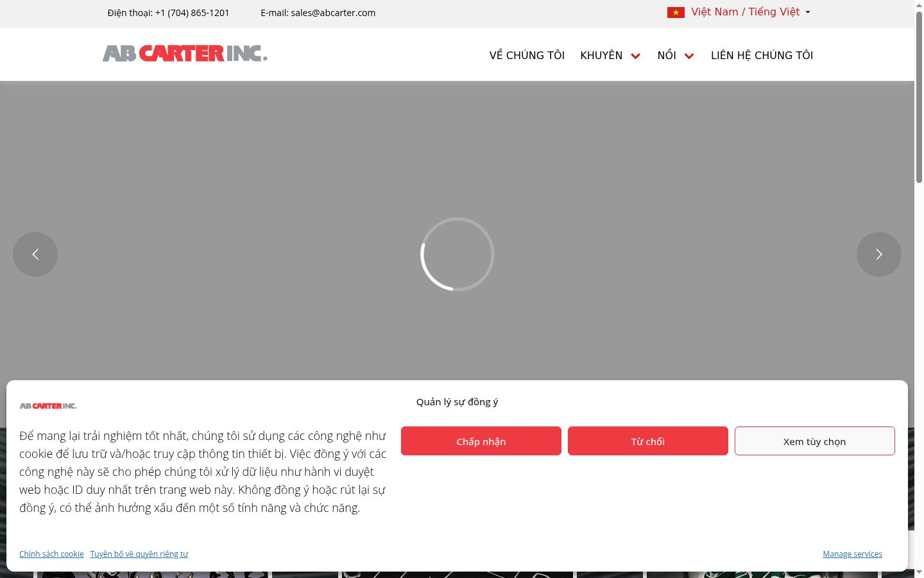924x578 pixels.
Task: Click the sales@abcarter.com email address
Action: (x=333, y=13)
